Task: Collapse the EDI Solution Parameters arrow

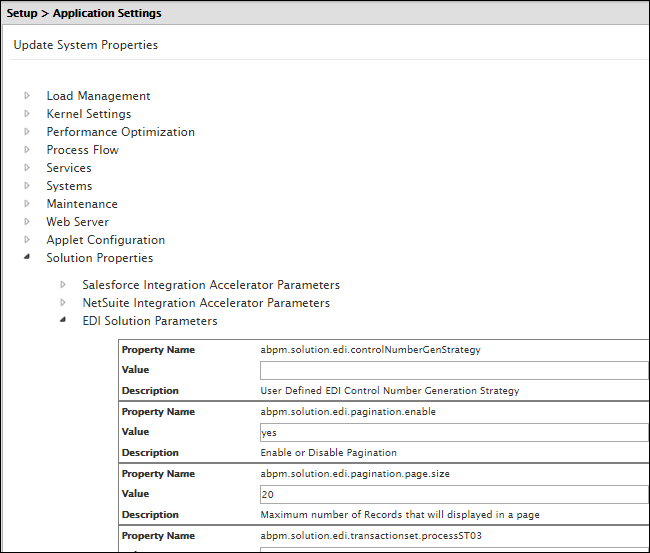Action: point(64,321)
